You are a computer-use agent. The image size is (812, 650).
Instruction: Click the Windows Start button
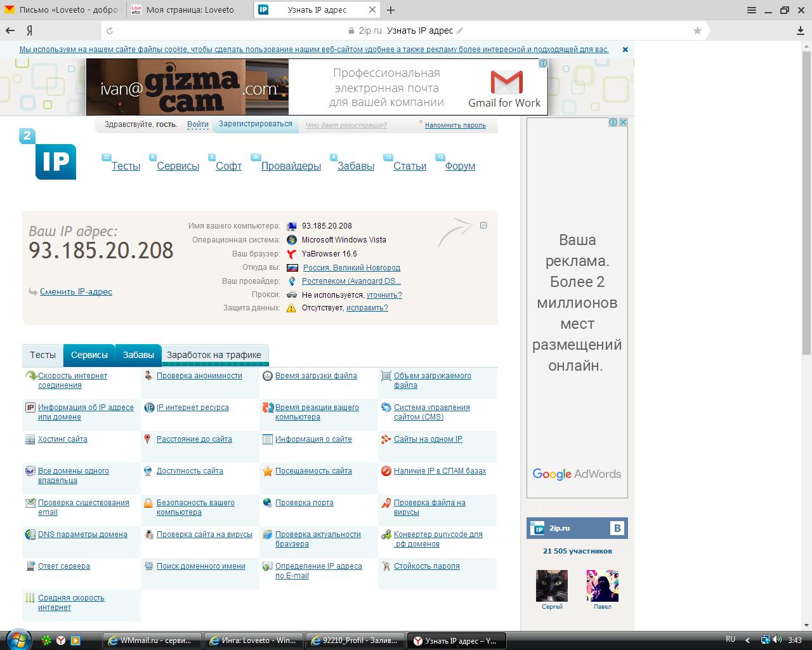pyautogui.click(x=17, y=640)
